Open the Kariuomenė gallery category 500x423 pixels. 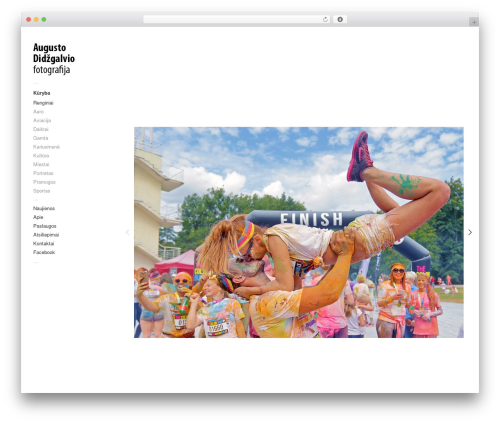pyautogui.click(x=46, y=147)
